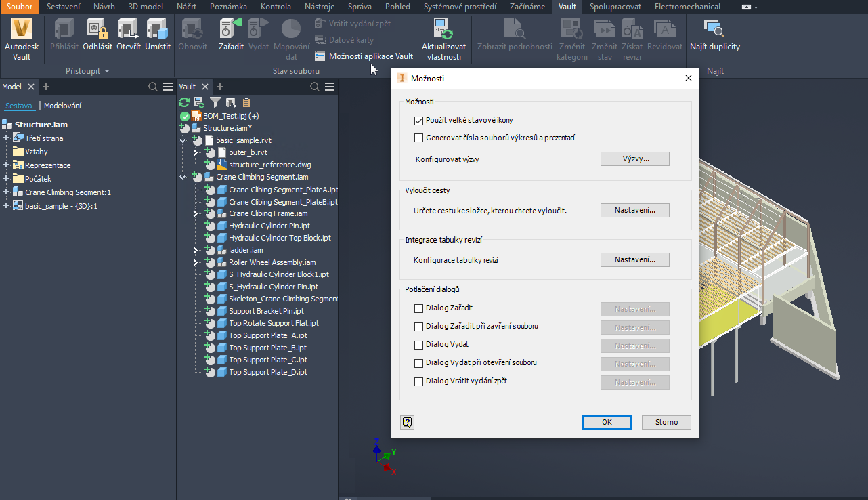Launch Autodesk Vault from the ribbon
The image size is (868, 500).
point(22,39)
